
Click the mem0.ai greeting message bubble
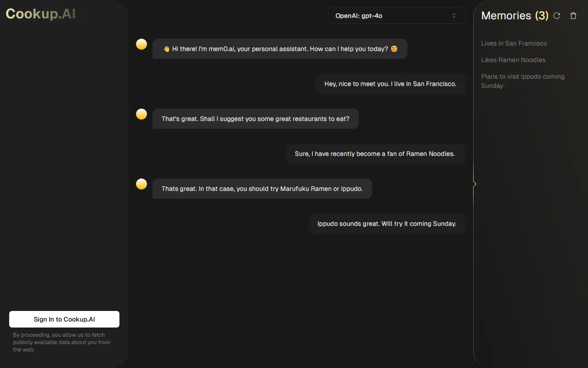click(280, 49)
